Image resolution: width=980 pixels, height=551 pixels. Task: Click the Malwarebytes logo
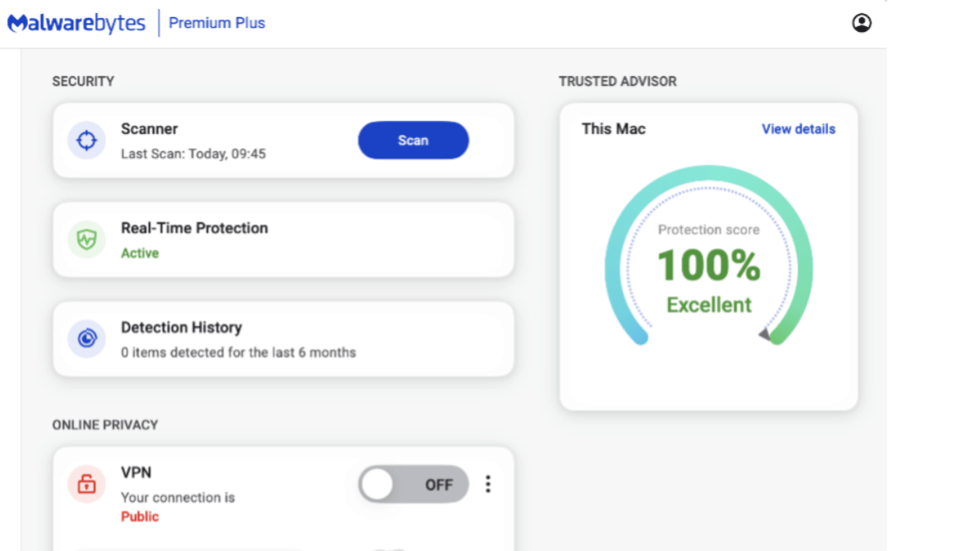coord(77,23)
